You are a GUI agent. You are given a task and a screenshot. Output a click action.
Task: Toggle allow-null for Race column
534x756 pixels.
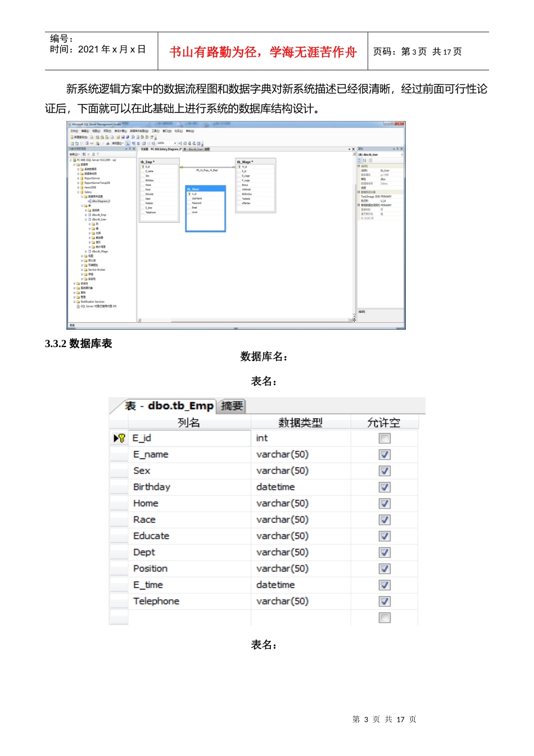[384, 520]
